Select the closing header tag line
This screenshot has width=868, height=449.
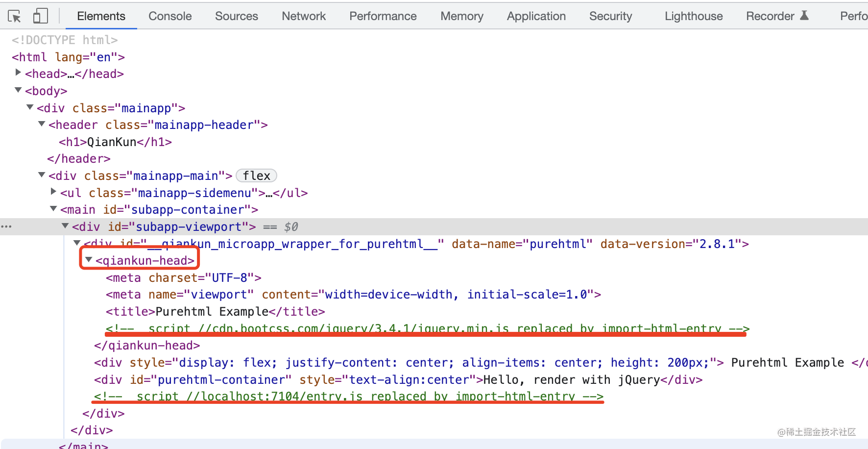pos(78,159)
